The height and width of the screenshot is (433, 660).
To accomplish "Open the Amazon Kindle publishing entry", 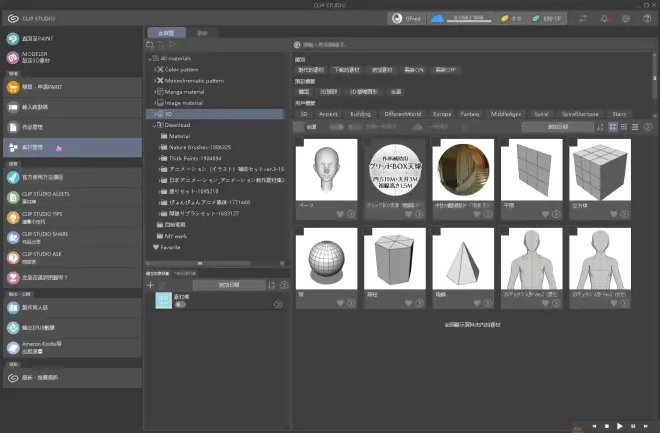I will point(72,348).
